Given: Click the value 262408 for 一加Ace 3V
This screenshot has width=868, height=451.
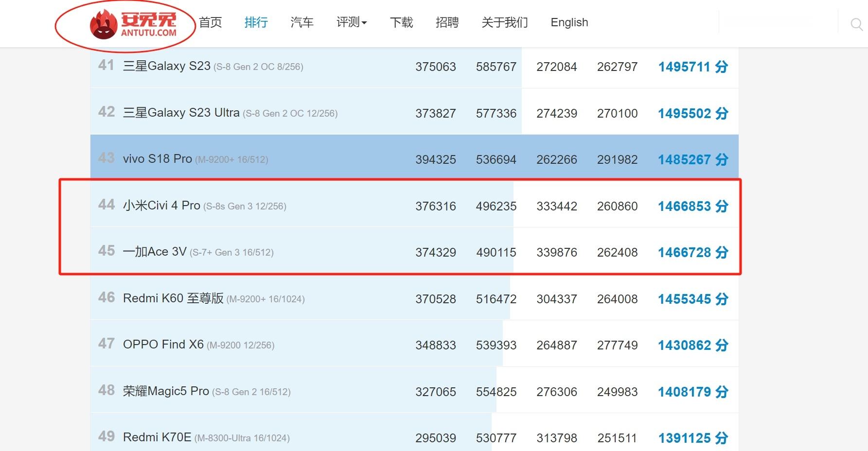Looking at the screenshot, I should [618, 252].
